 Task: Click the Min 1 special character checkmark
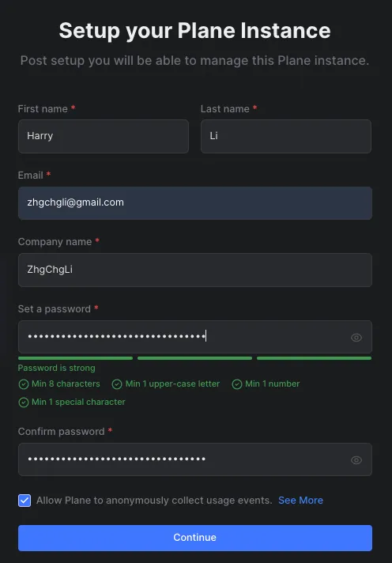[24, 402]
